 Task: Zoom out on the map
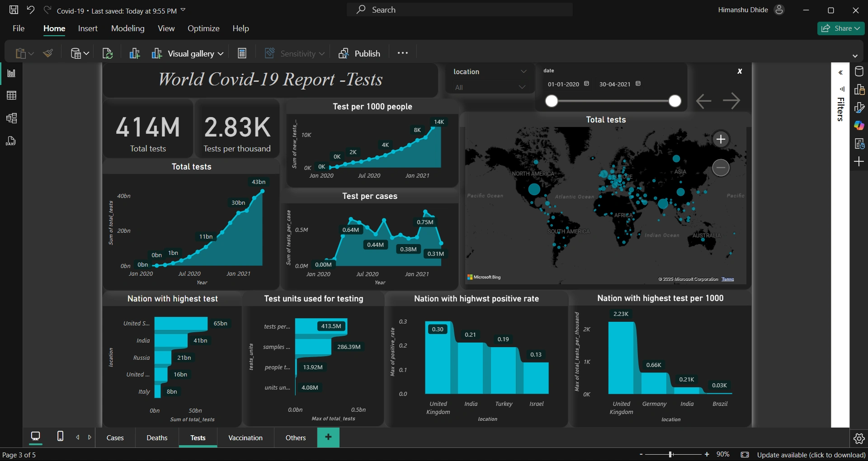(x=721, y=168)
